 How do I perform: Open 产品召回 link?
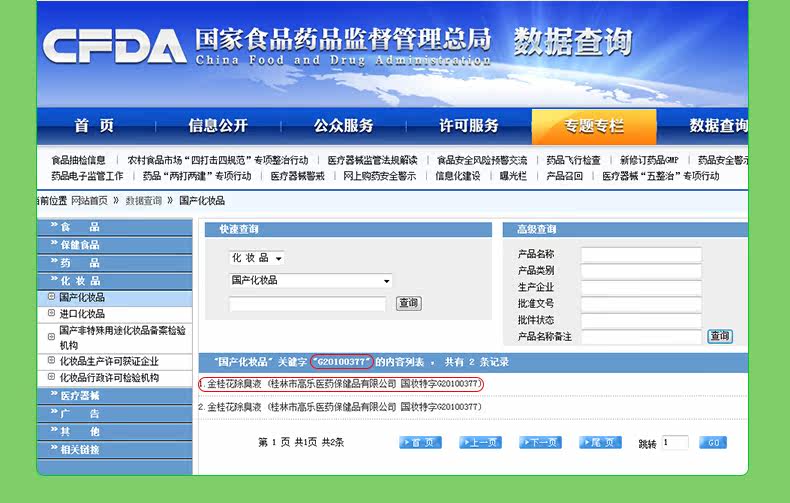tap(564, 176)
